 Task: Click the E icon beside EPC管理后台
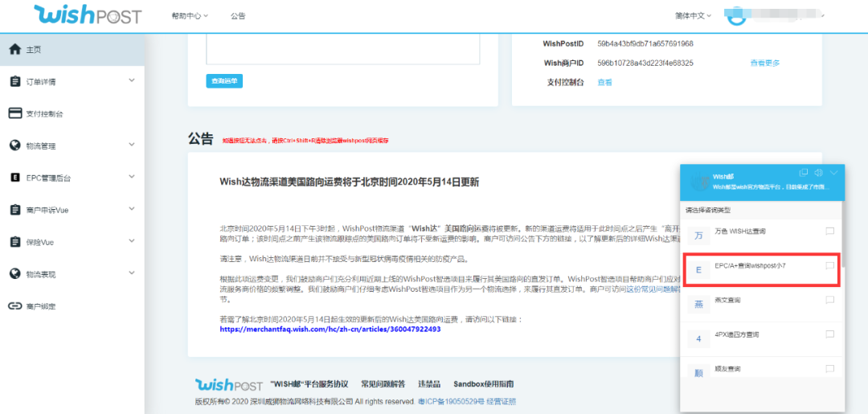click(x=15, y=178)
